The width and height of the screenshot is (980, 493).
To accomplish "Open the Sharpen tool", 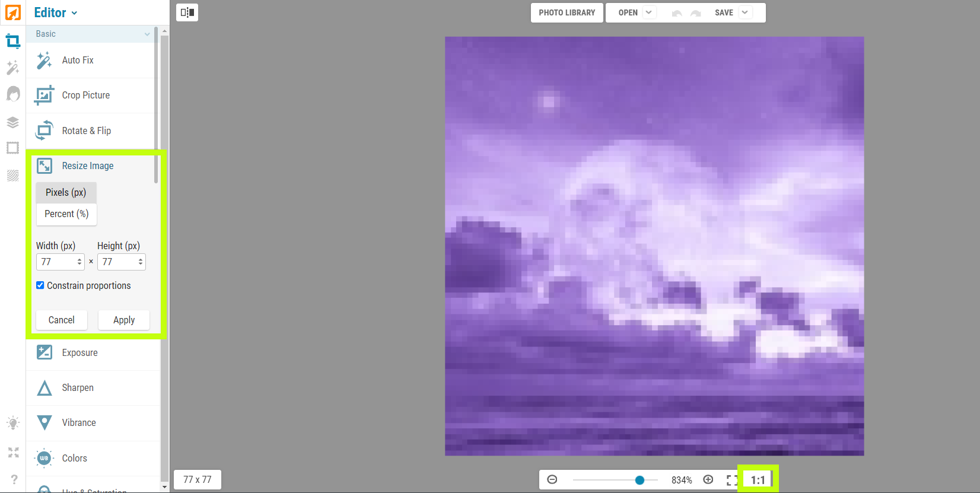I will [x=93, y=388].
